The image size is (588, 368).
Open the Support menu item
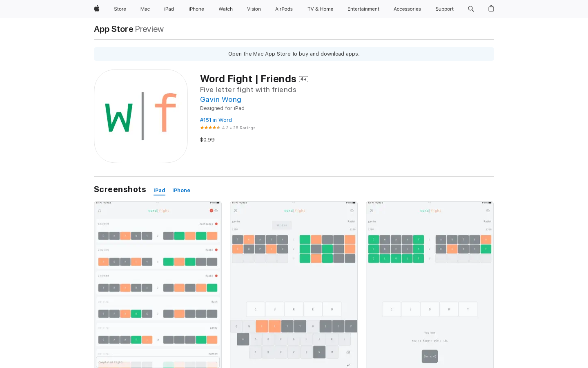coord(444,9)
